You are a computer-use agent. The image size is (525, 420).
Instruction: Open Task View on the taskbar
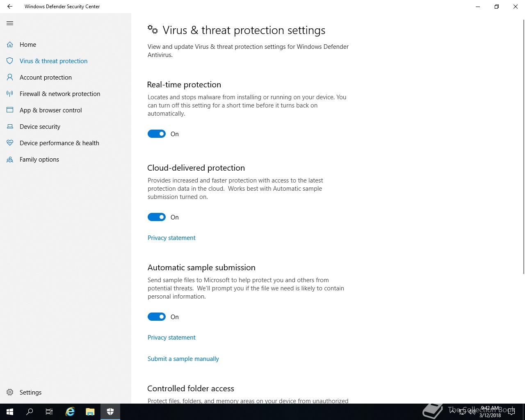pos(49,411)
